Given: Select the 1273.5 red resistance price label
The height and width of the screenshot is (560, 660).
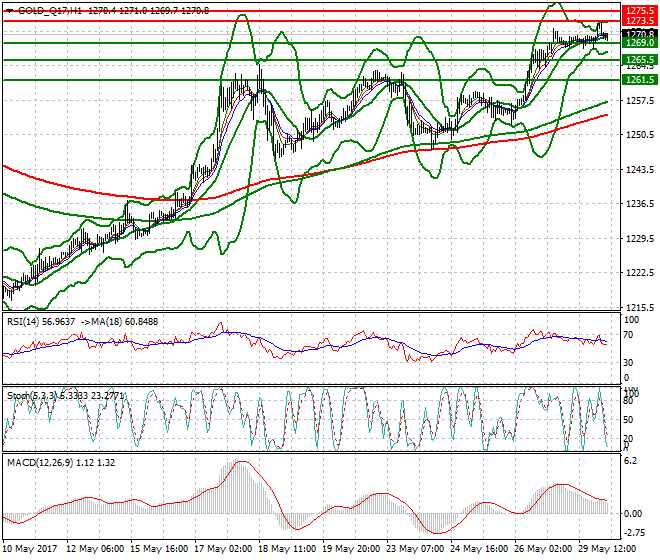Looking at the screenshot, I should pos(639,21).
